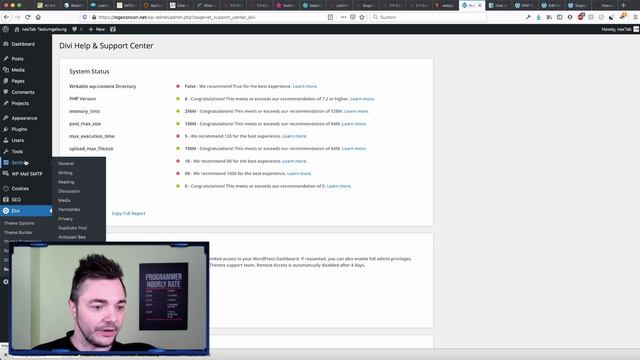Click the red badge extension icon
This screenshot has height=360, width=640.
[581, 17]
